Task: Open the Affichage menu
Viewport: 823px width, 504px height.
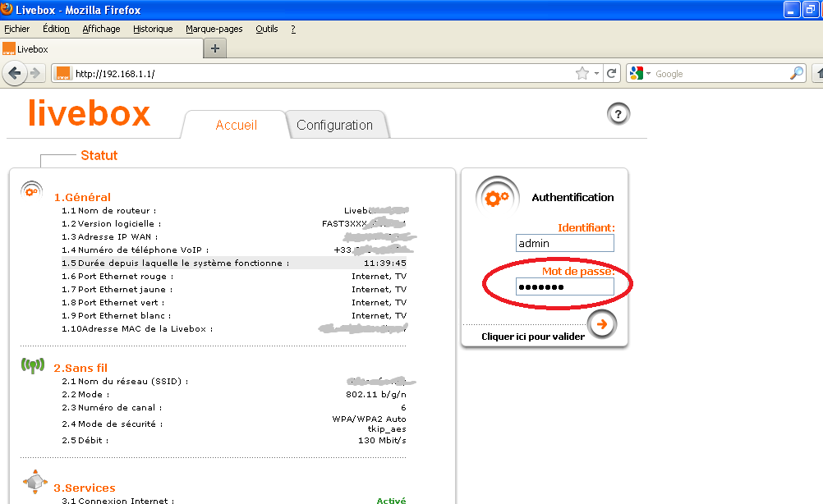Action: coord(101,29)
